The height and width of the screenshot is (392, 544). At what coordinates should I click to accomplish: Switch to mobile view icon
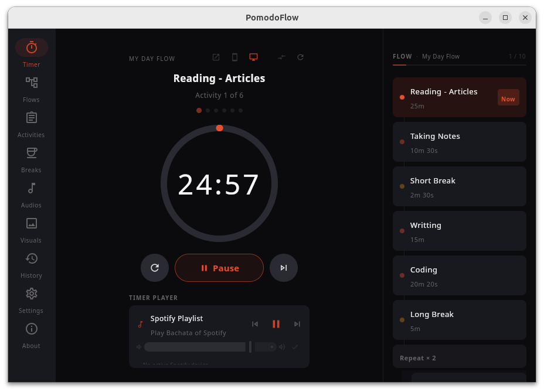coord(234,57)
